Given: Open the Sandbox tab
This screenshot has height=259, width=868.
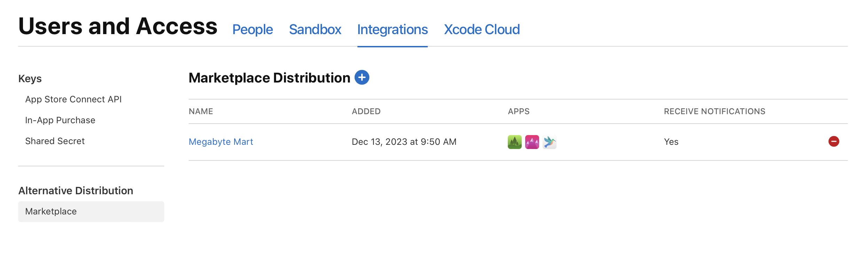Looking at the screenshot, I should pyautogui.click(x=315, y=30).
